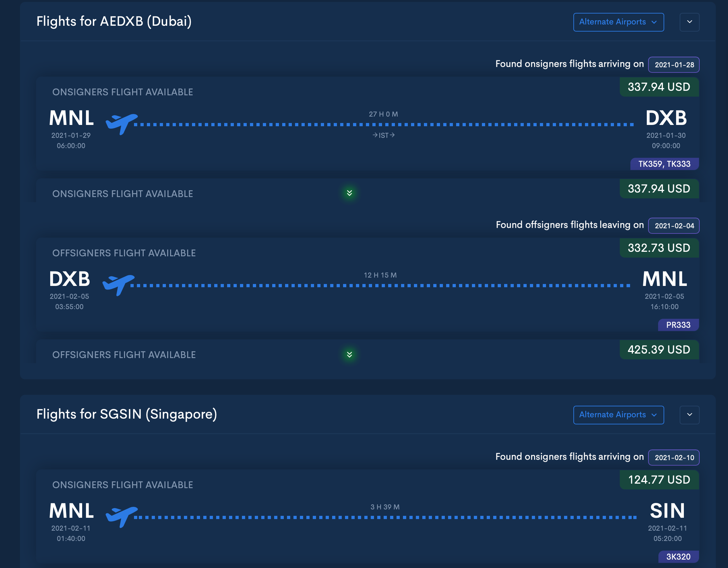Click the 2021-01-28 onsigners arrival date badge
The image size is (728, 568).
click(x=674, y=65)
